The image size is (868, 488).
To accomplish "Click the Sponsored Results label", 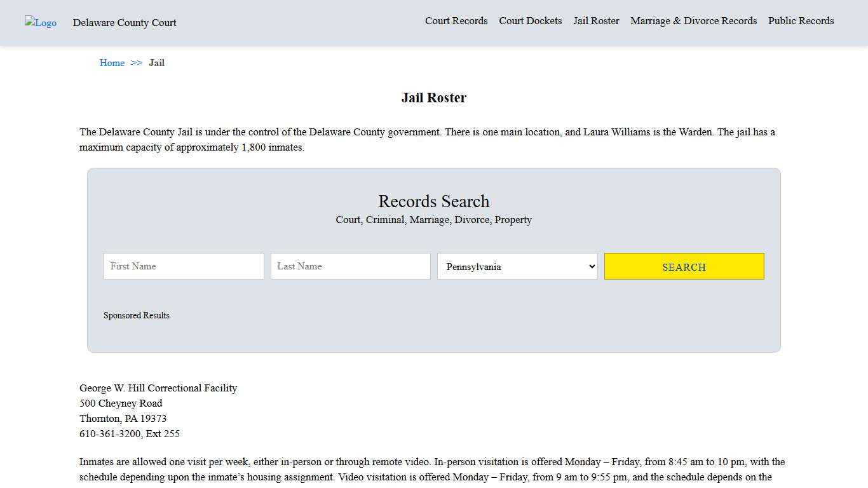I will (137, 316).
